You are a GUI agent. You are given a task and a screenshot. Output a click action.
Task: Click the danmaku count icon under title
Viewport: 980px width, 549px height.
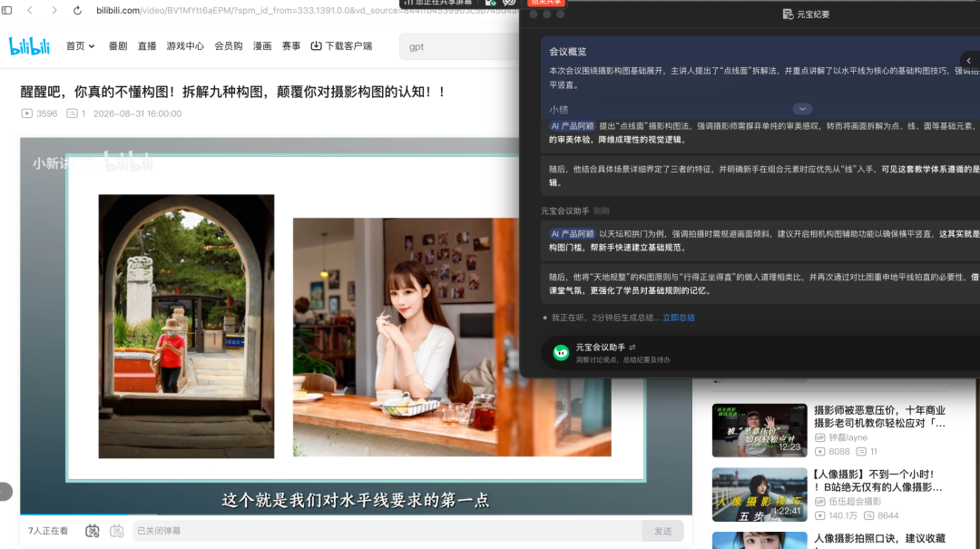(72, 113)
